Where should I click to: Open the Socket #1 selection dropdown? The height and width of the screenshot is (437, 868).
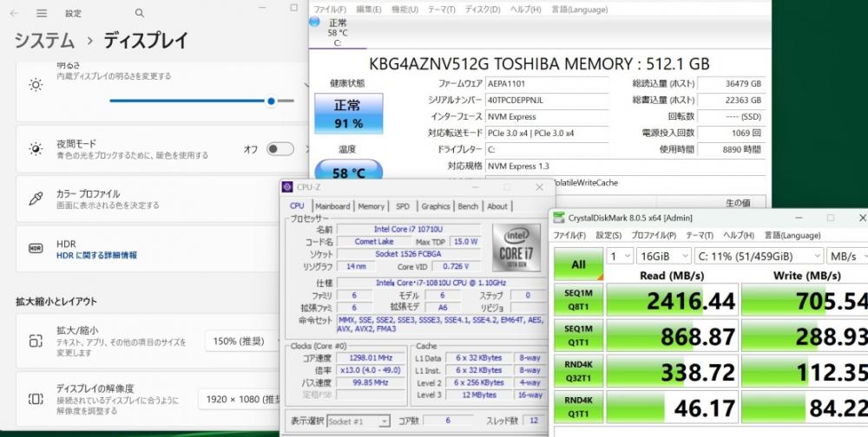[x=356, y=421]
